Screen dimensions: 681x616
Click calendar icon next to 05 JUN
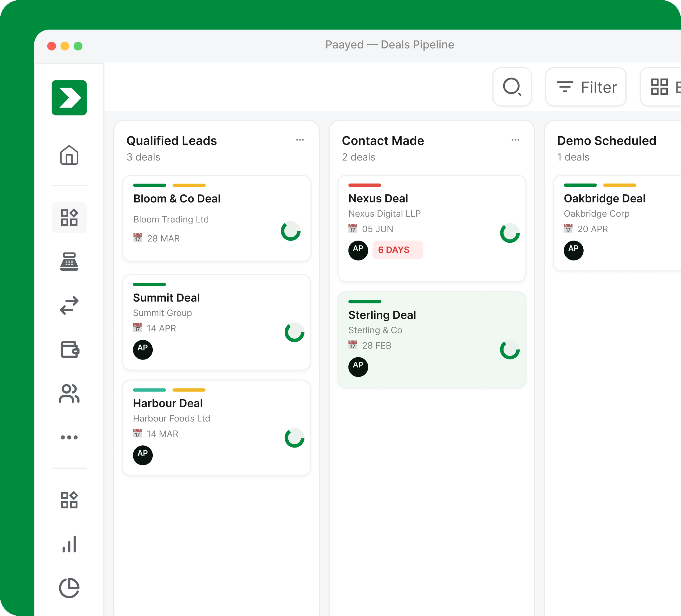click(353, 228)
